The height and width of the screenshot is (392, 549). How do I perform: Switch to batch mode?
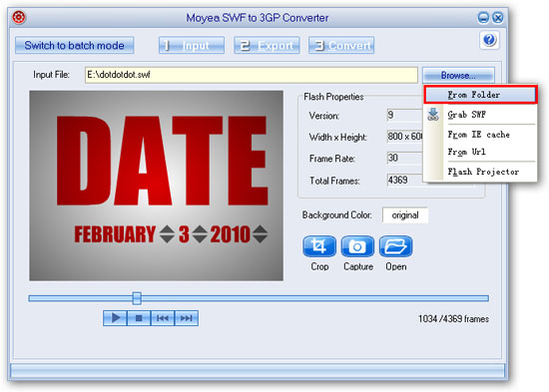point(74,46)
